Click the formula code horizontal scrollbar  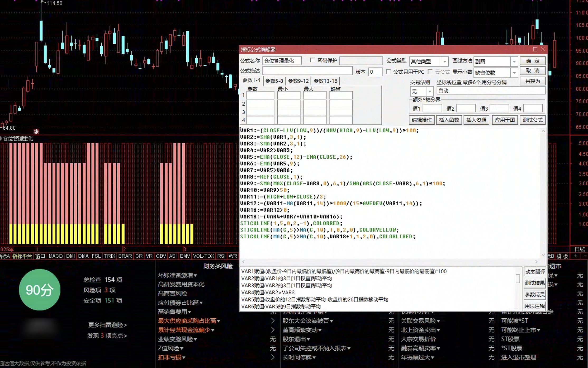click(x=390, y=262)
